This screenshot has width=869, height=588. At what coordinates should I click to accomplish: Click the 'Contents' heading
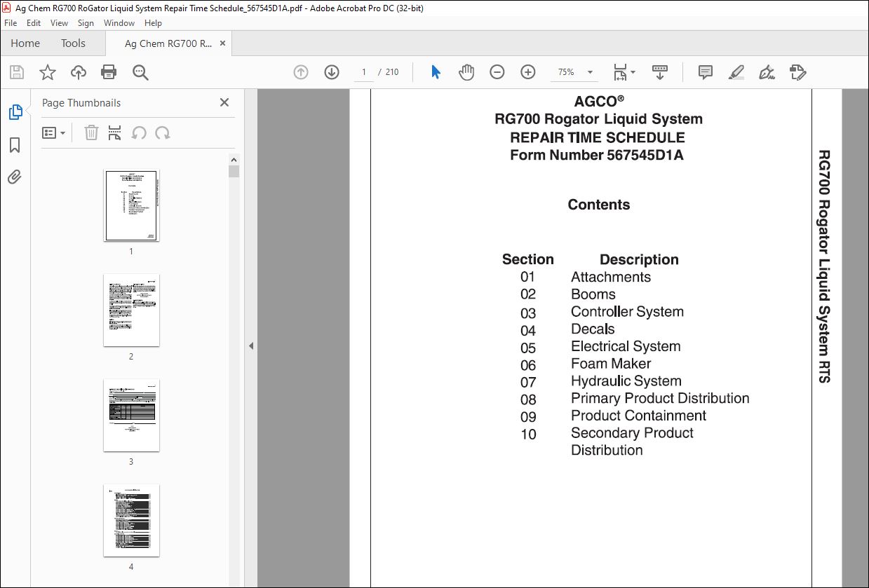click(599, 205)
